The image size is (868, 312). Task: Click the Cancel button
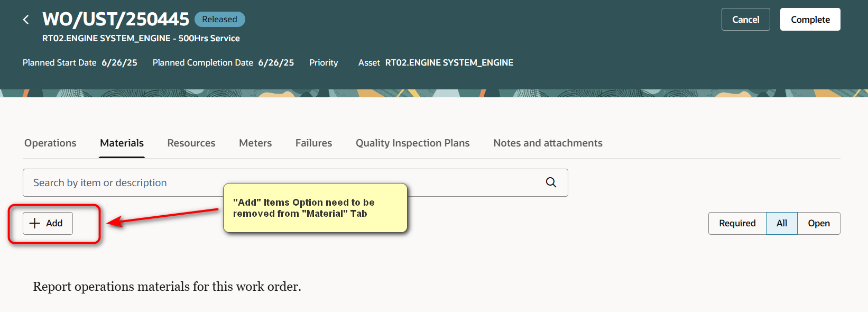[745, 19]
